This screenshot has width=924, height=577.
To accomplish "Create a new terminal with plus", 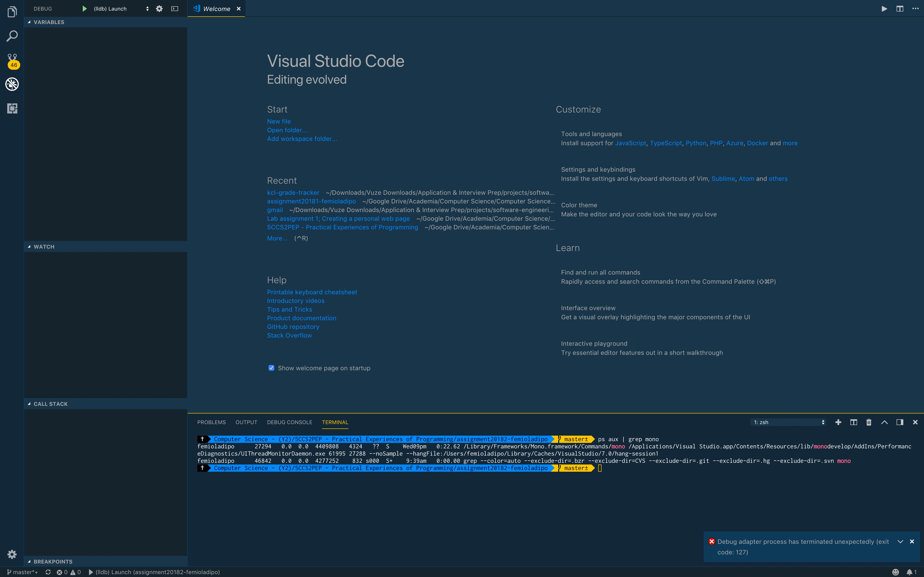I will 838,422.
